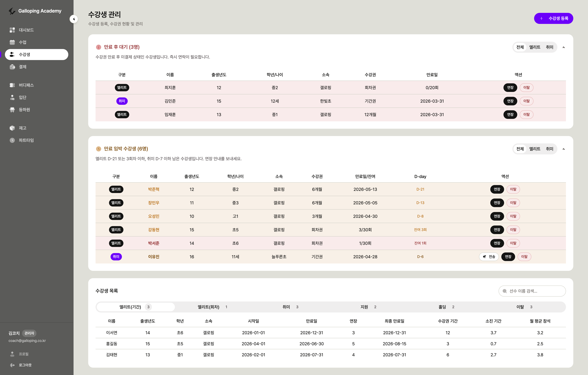The height and width of the screenshot is (375, 588).
Task: Click the 선수 이름 검색 search field
Action: coord(532,291)
